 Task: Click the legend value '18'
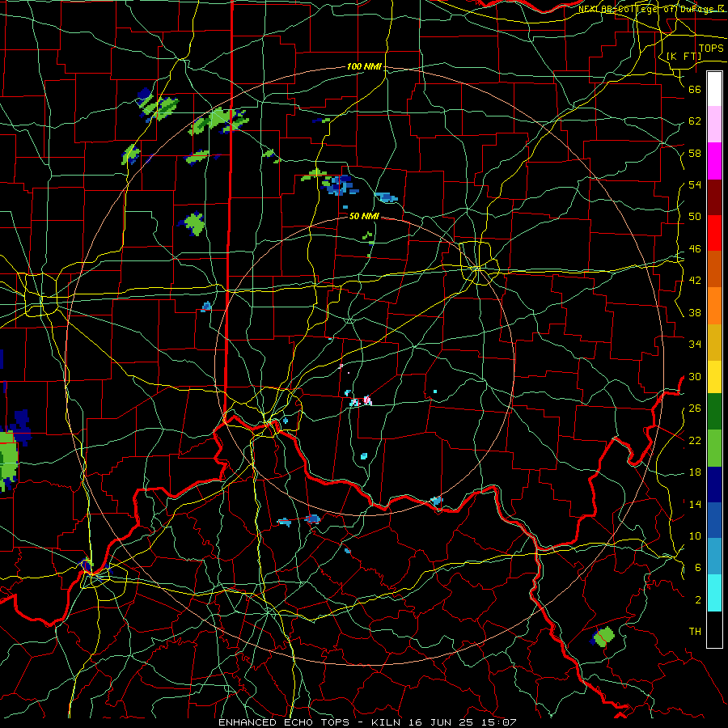pos(695,472)
